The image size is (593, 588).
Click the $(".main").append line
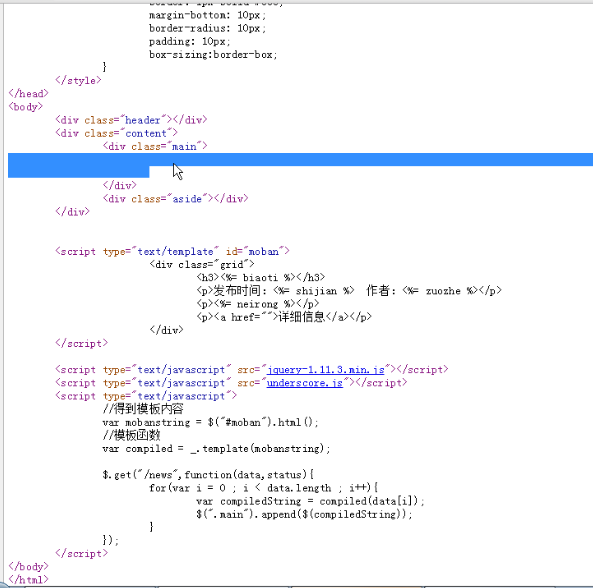click(x=304, y=514)
